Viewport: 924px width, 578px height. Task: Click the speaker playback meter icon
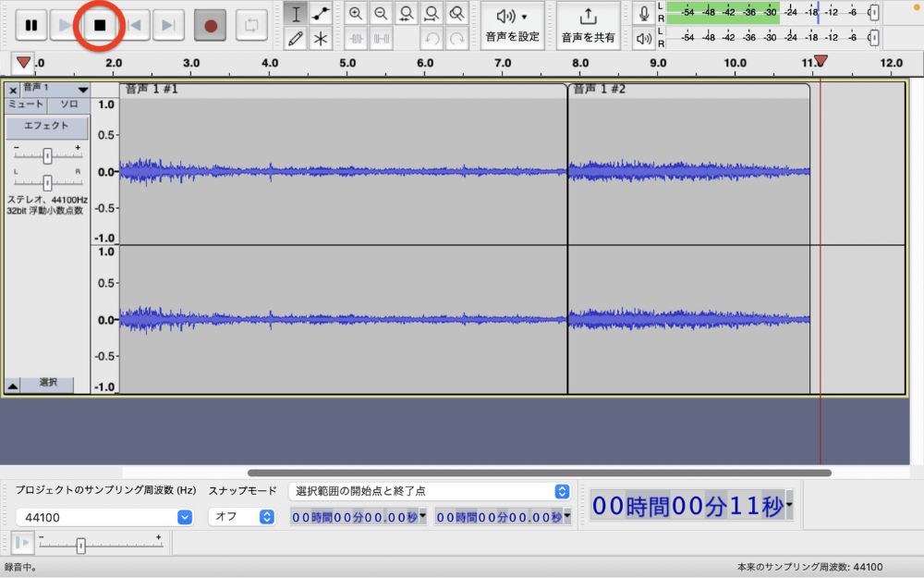(x=643, y=38)
